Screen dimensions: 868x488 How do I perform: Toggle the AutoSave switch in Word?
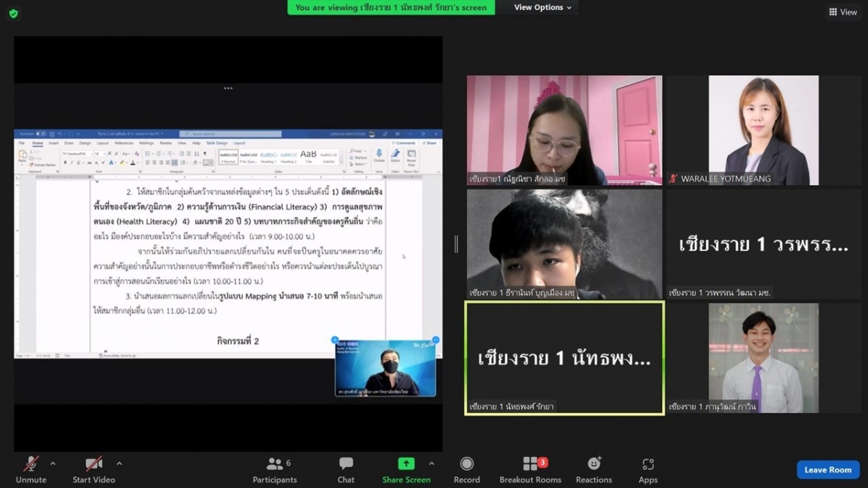click(42, 134)
